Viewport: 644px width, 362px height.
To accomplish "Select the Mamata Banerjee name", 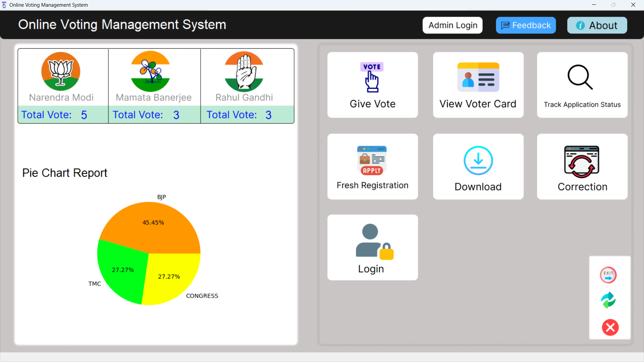I will [153, 98].
